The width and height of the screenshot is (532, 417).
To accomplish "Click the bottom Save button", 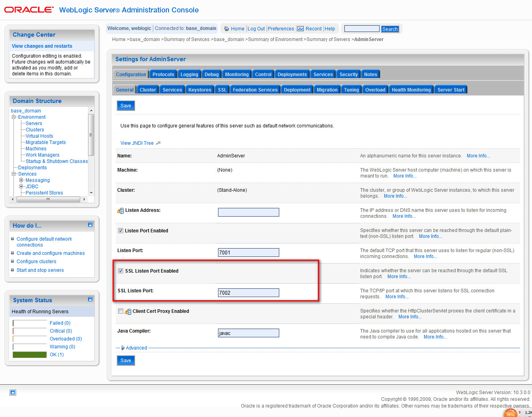I will tap(126, 361).
